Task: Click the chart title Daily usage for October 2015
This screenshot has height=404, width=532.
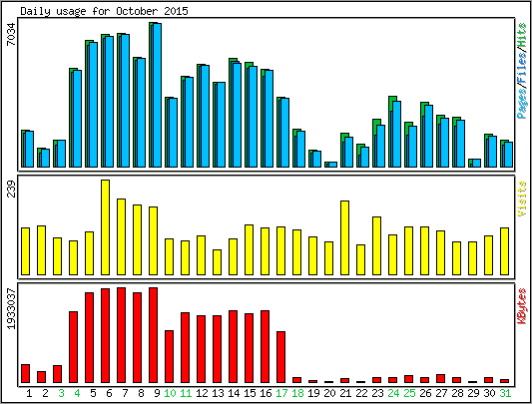Action: [x=104, y=11]
